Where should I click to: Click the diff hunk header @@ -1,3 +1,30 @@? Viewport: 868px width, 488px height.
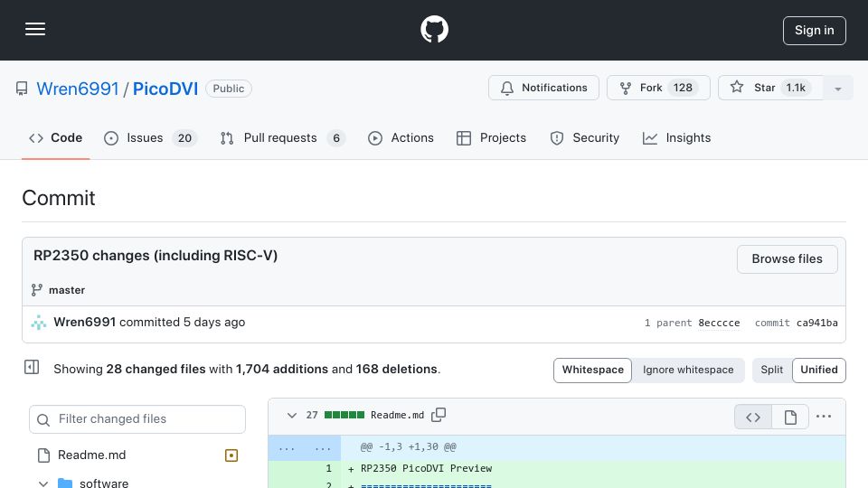[408, 447]
